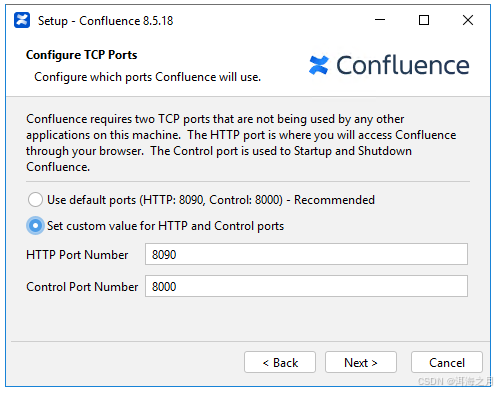The height and width of the screenshot is (393, 498).
Task: Select the Set custom value radio button
Action: point(35,226)
